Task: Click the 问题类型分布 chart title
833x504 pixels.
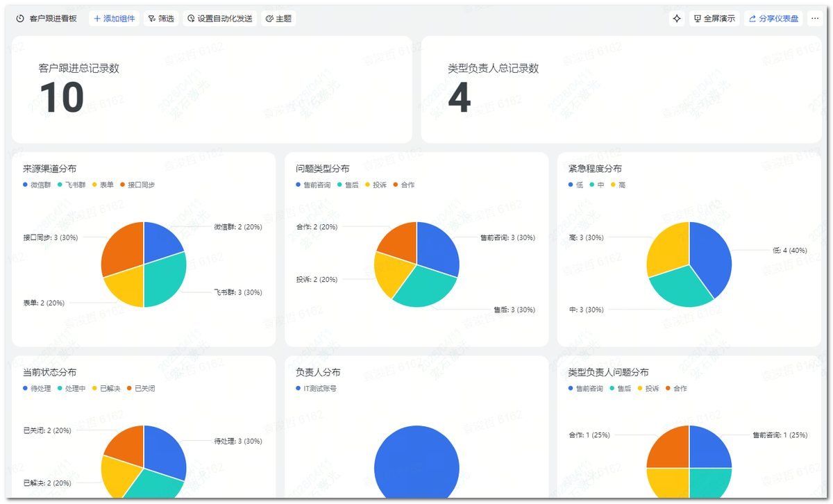Action: point(323,169)
